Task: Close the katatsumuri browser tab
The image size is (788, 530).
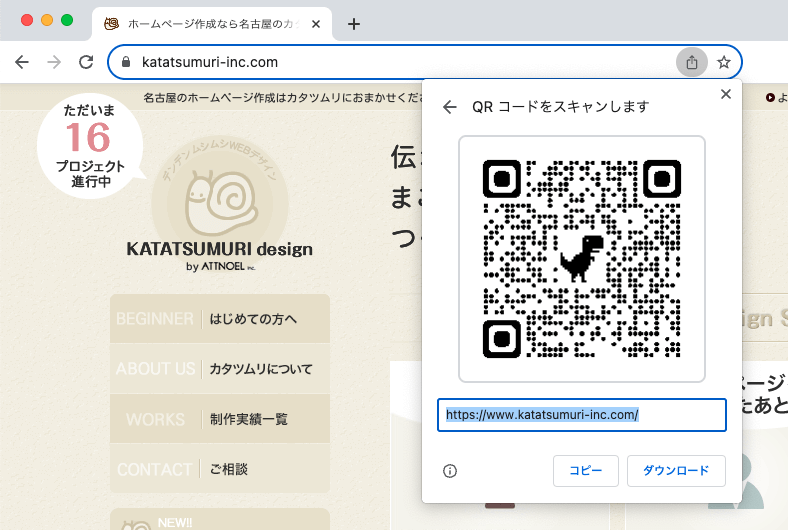Action: (x=316, y=24)
